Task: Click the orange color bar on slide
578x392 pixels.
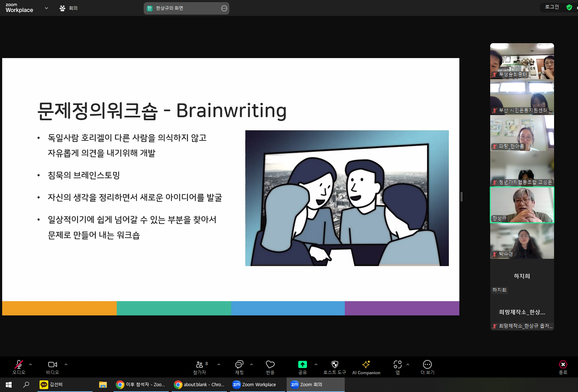Action: coord(59,308)
